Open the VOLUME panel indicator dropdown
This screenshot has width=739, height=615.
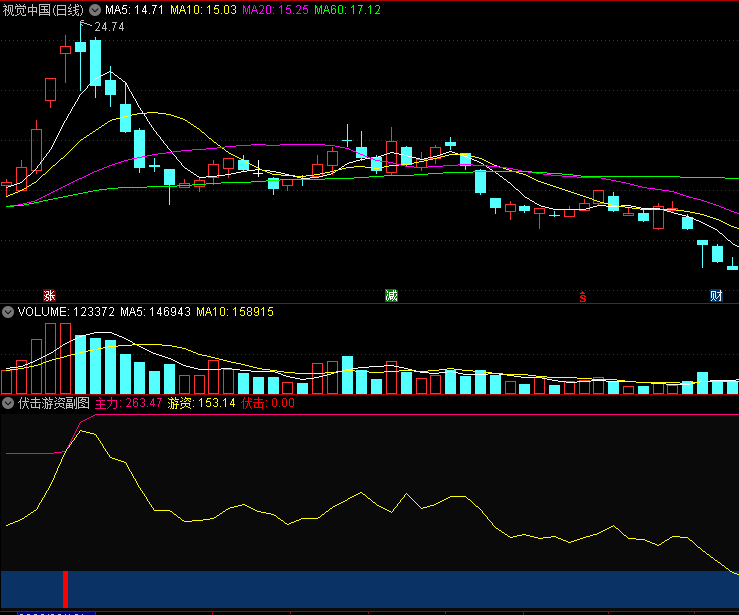pos(8,312)
